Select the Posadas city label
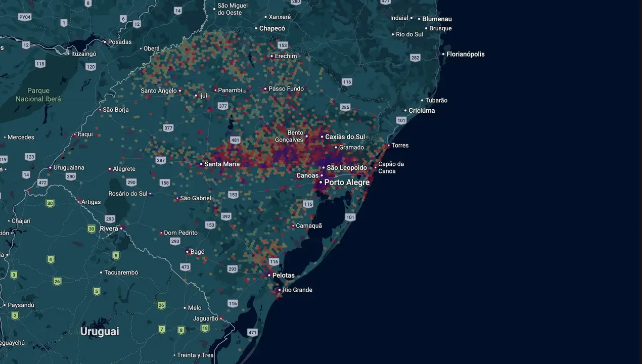 120,42
